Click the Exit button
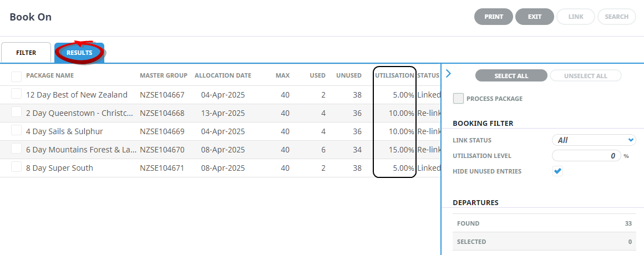 [534, 17]
